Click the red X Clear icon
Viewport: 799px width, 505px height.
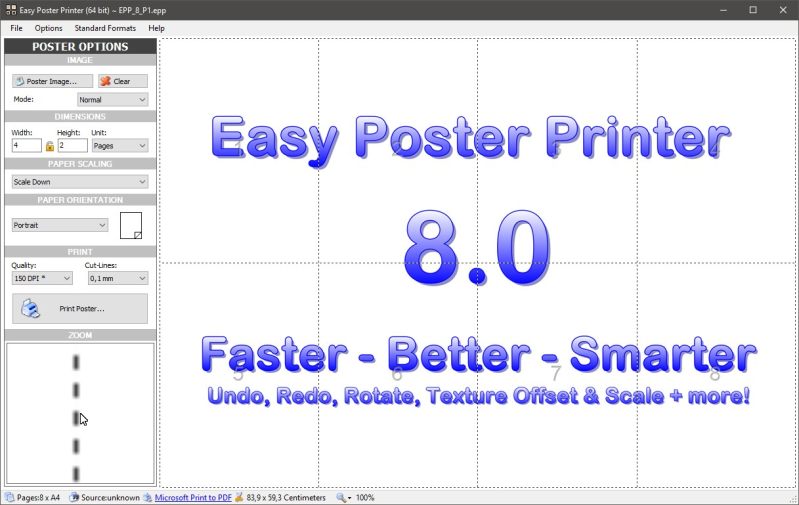(105, 81)
